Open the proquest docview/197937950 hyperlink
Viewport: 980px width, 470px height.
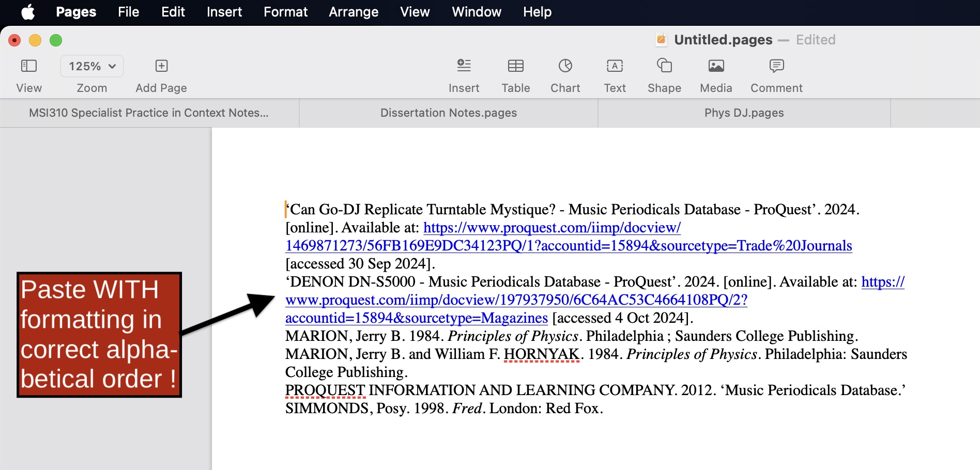(x=516, y=300)
